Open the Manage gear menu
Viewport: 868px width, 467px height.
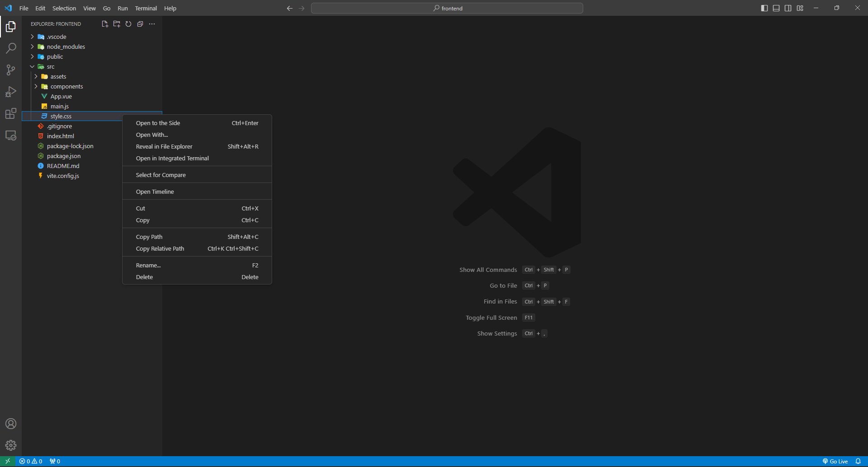tap(11, 445)
